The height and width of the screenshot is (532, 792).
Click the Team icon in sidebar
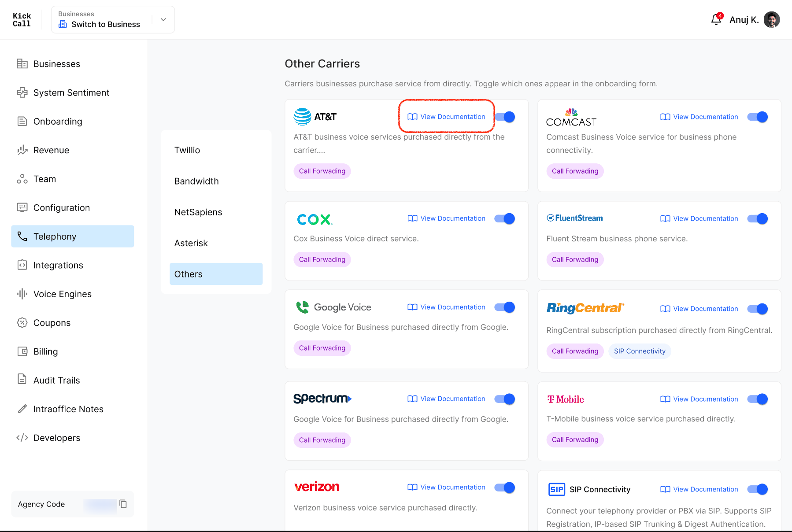pos(22,179)
